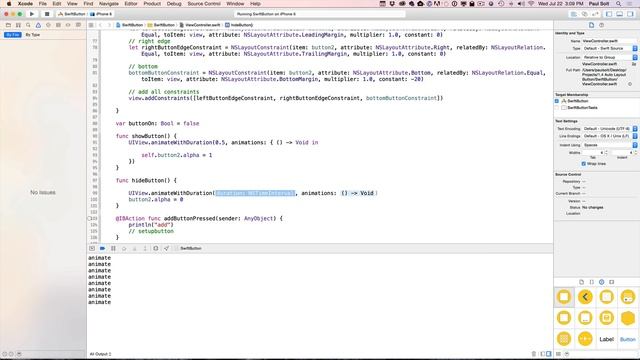Viewport: 640px width, 360px height.
Task: Open the breakpoint navigator
Action: click(68, 25)
